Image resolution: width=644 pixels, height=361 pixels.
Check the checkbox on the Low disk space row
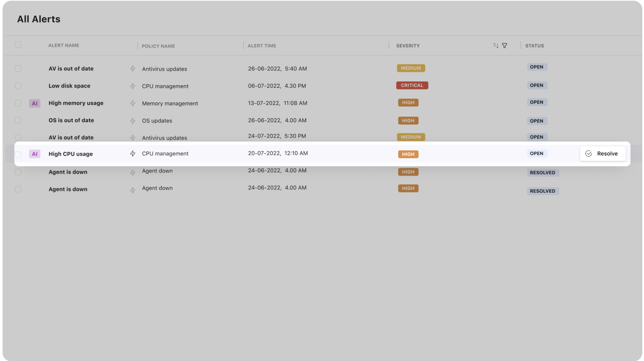[x=18, y=86]
